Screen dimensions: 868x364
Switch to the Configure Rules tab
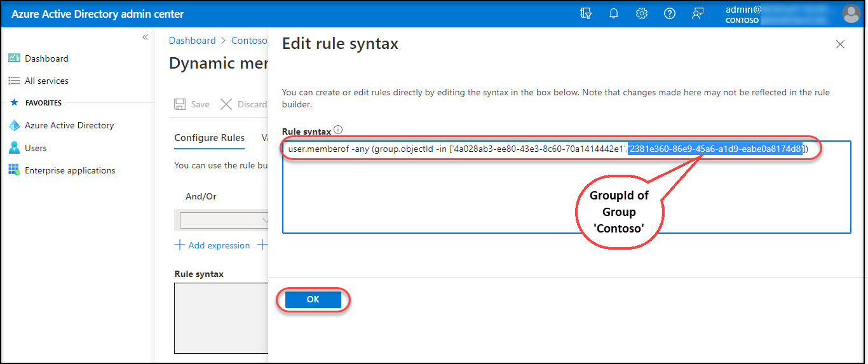pos(209,138)
